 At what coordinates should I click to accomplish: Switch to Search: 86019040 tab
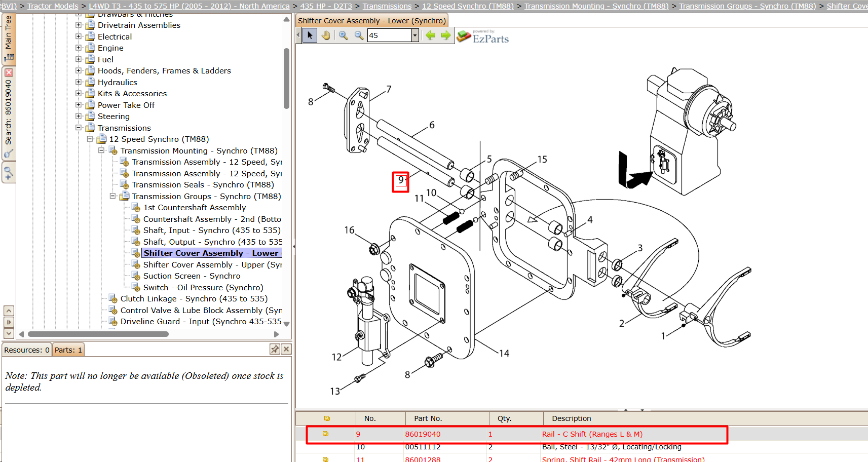click(9, 112)
